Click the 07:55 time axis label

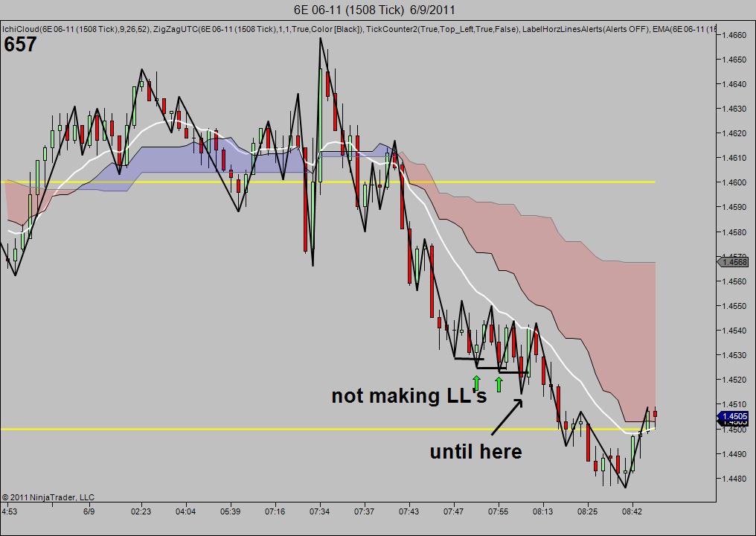point(498,511)
